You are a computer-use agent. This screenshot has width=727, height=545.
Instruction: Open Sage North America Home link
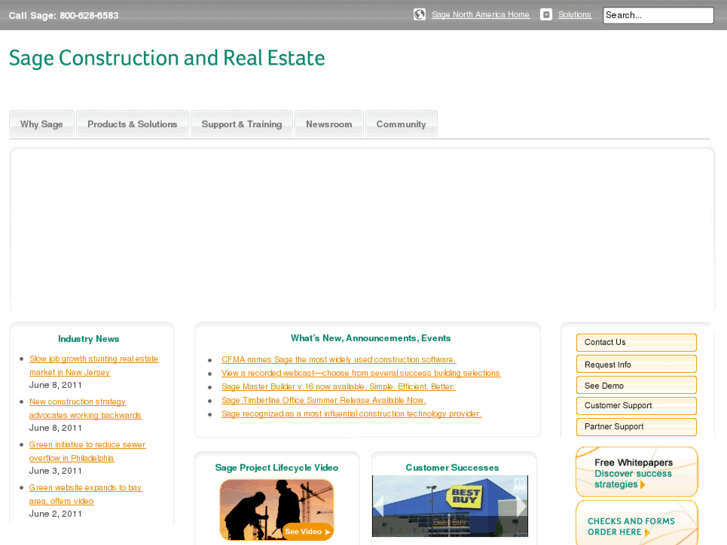tap(480, 14)
